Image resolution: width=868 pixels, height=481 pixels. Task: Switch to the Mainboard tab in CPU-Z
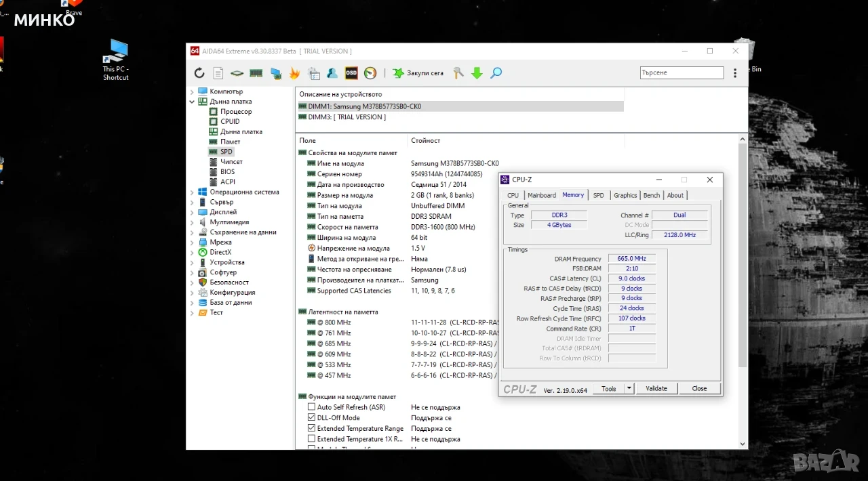pos(542,195)
